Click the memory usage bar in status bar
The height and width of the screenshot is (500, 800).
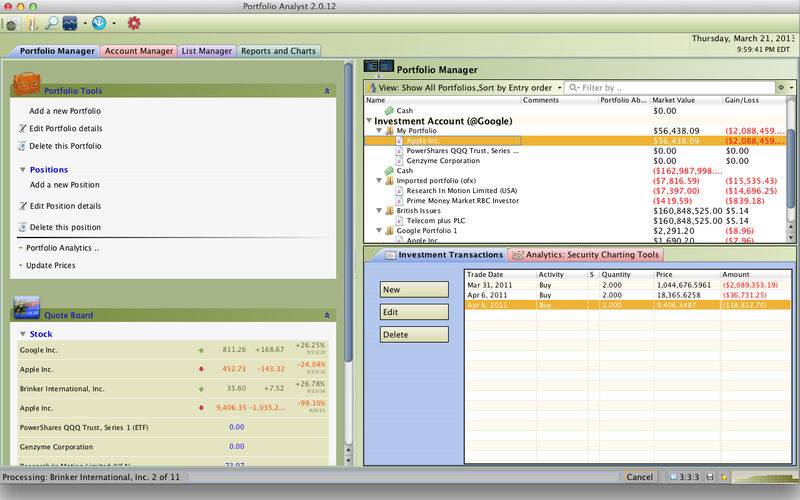tap(765, 477)
